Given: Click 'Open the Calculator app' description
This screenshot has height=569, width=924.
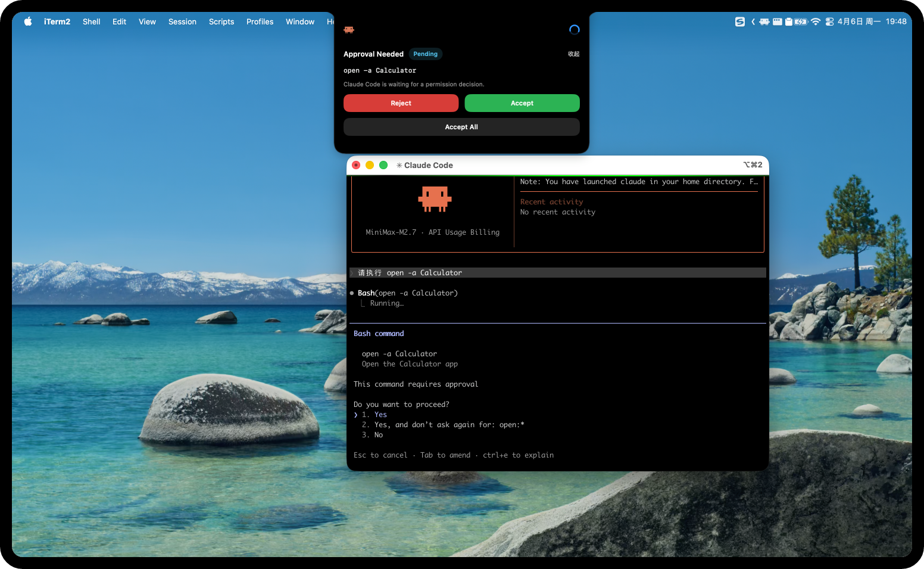Looking at the screenshot, I should [410, 364].
